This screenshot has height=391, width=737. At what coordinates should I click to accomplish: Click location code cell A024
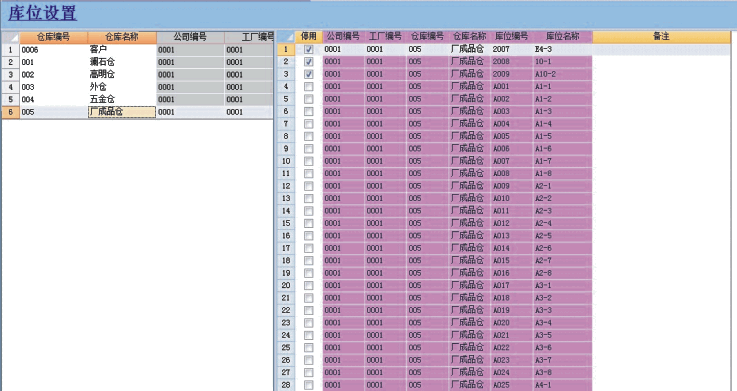pyautogui.click(x=512, y=373)
